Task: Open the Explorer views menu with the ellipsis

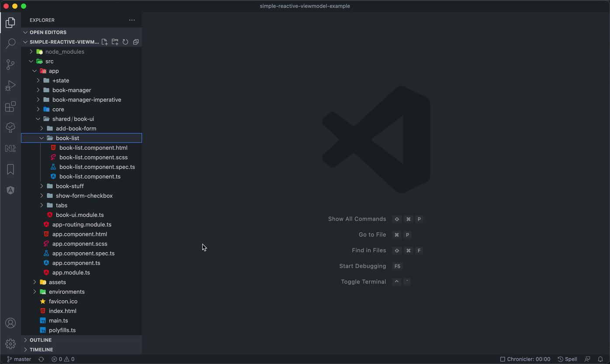Action: [x=132, y=20]
